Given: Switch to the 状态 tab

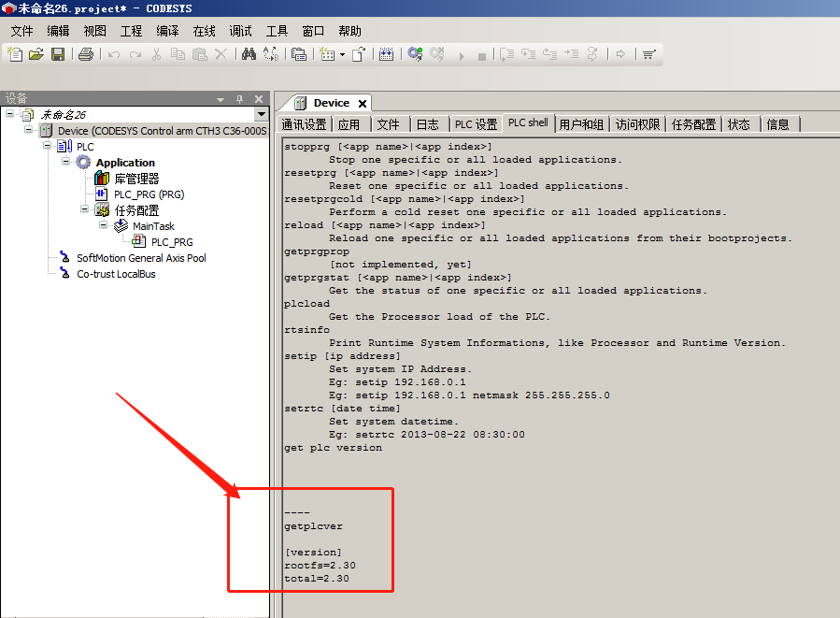Looking at the screenshot, I should tap(739, 124).
